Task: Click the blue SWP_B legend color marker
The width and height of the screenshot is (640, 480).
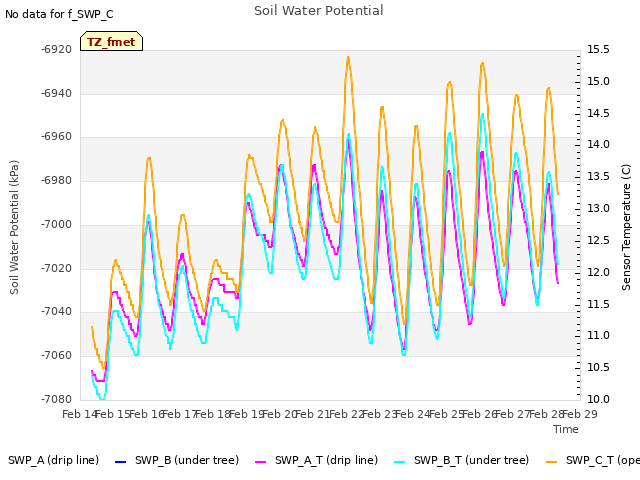Action: pos(120,462)
